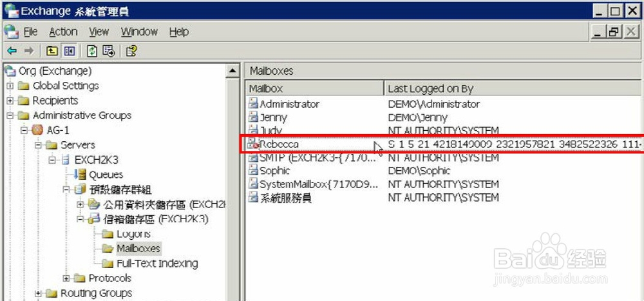The width and height of the screenshot is (644, 301).
Task: Open the Window menu
Action: coord(139,32)
